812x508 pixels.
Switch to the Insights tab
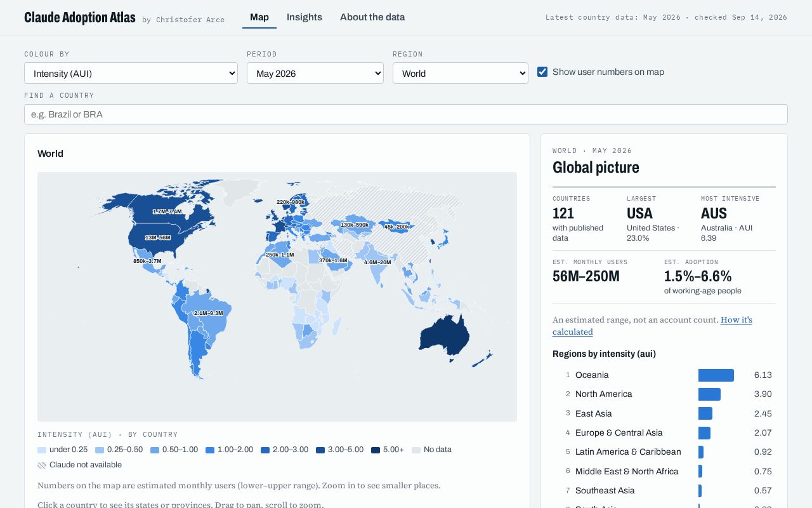point(304,17)
